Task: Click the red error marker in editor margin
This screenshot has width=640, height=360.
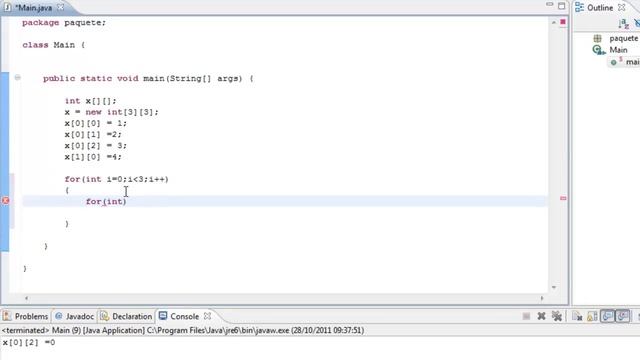Action: (5, 201)
